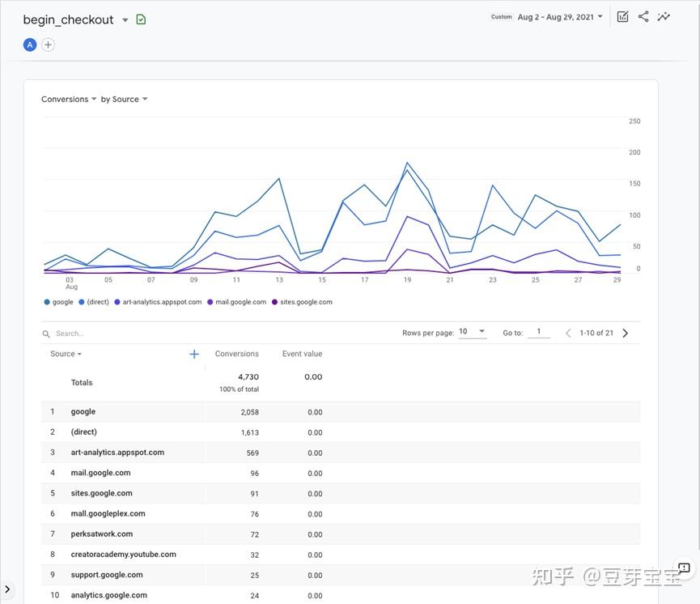
Task: Add a secondary dimension with the blue plus
Action: (193, 353)
